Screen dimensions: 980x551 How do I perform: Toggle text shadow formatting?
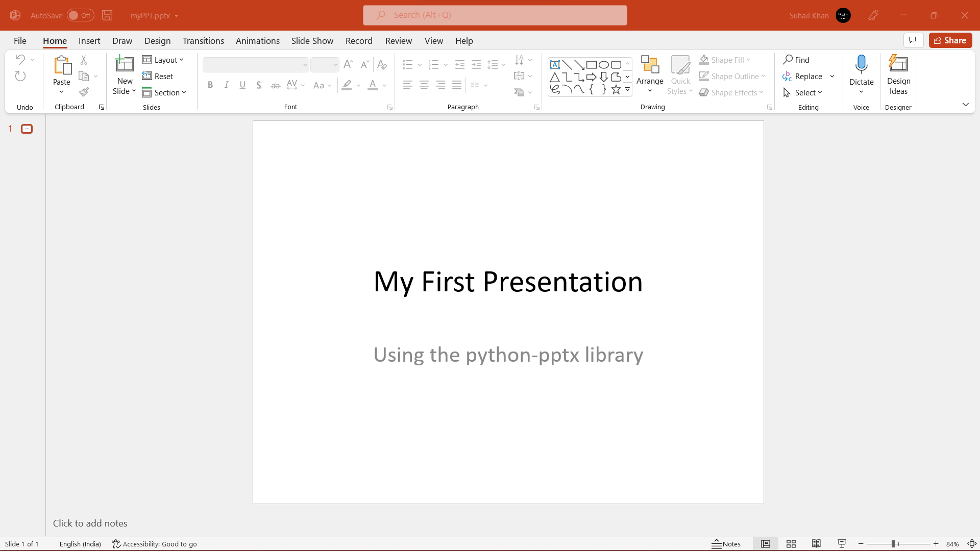(x=258, y=85)
